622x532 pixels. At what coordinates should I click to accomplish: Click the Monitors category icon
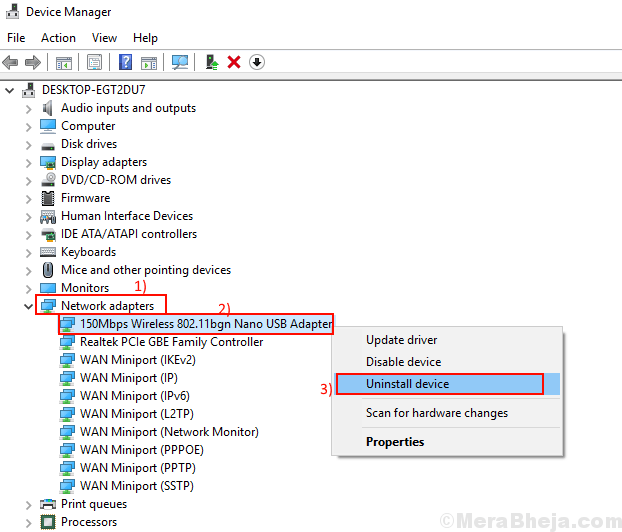(48, 288)
